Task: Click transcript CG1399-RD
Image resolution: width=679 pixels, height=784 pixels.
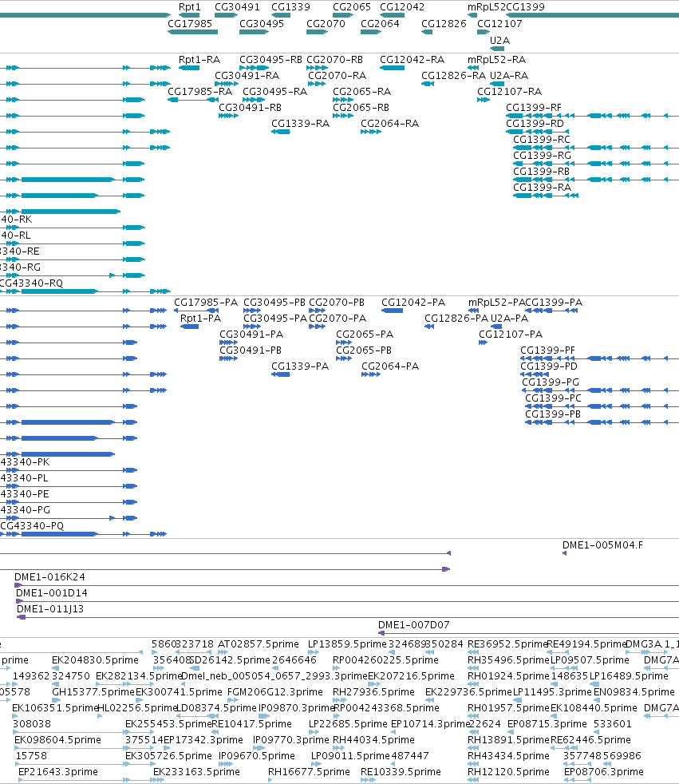Action: 535,124
